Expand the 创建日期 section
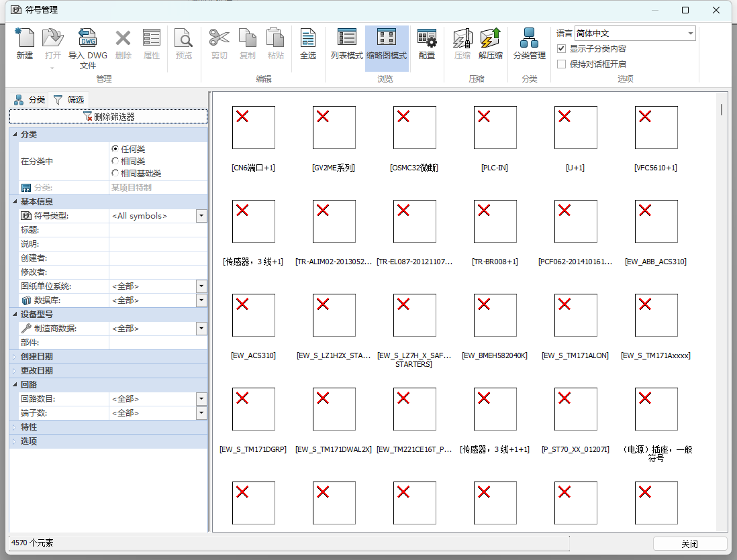Screen dimensions: 737x560 click(14, 357)
